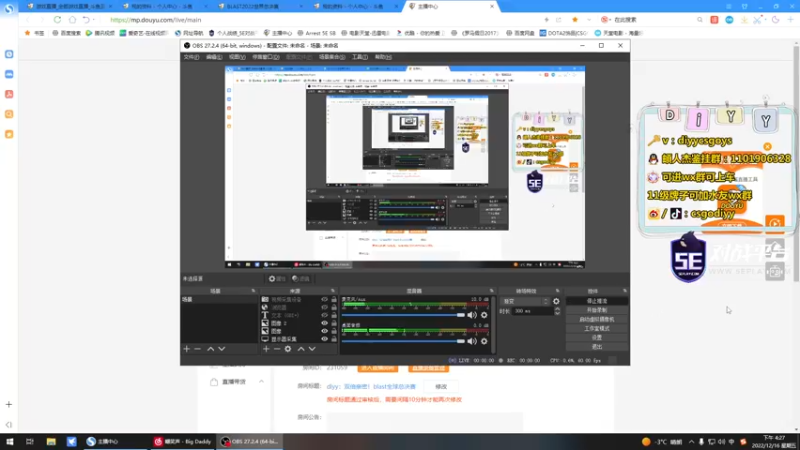Open OBS 编辑 menu

coord(214,57)
